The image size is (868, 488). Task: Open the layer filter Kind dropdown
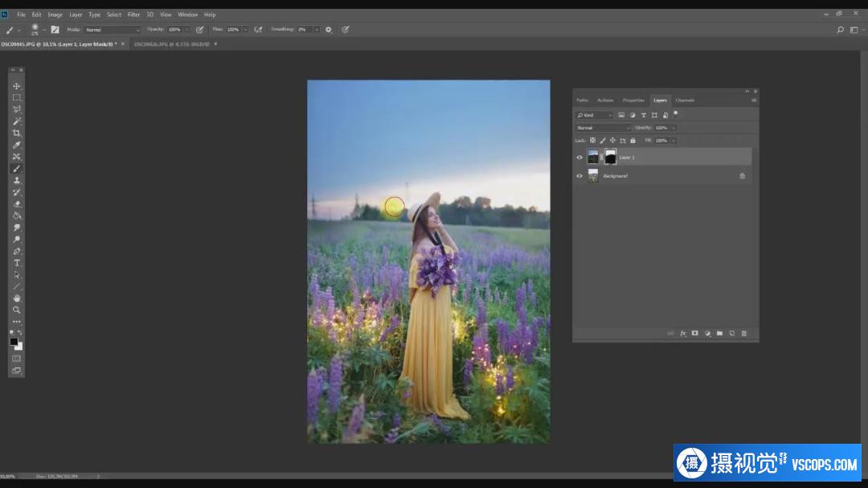[594, 115]
